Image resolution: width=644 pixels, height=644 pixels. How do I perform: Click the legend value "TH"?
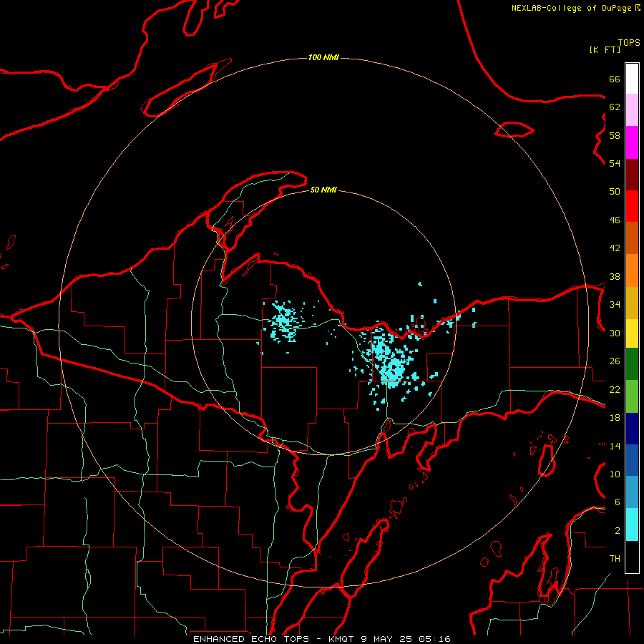(615, 559)
